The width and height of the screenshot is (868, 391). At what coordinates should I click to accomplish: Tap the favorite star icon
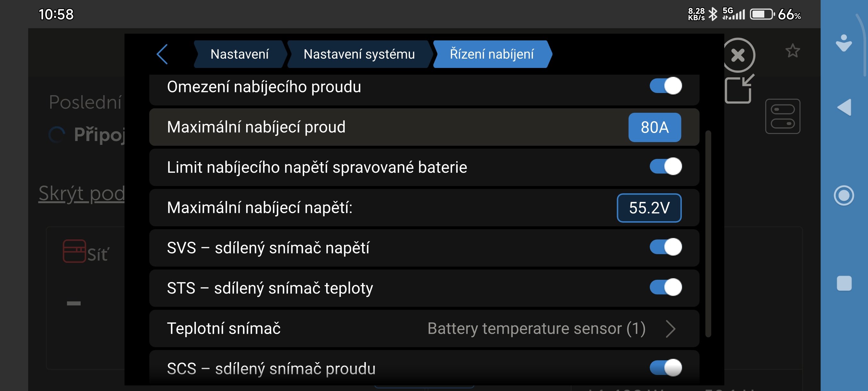(x=792, y=51)
